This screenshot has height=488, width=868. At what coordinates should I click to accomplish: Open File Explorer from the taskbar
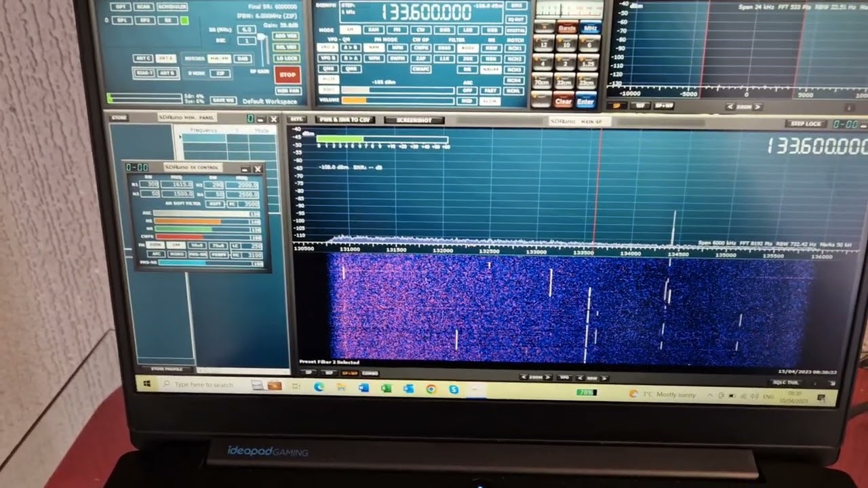click(341, 388)
